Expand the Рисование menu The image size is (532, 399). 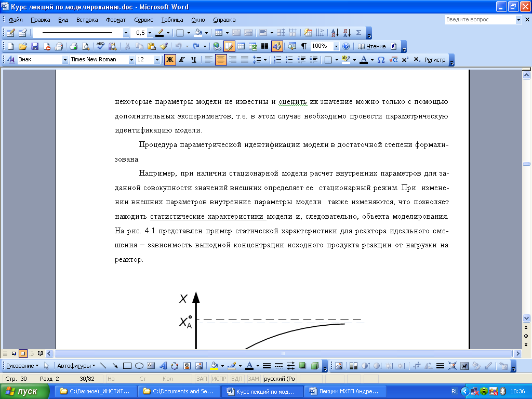click(x=22, y=366)
